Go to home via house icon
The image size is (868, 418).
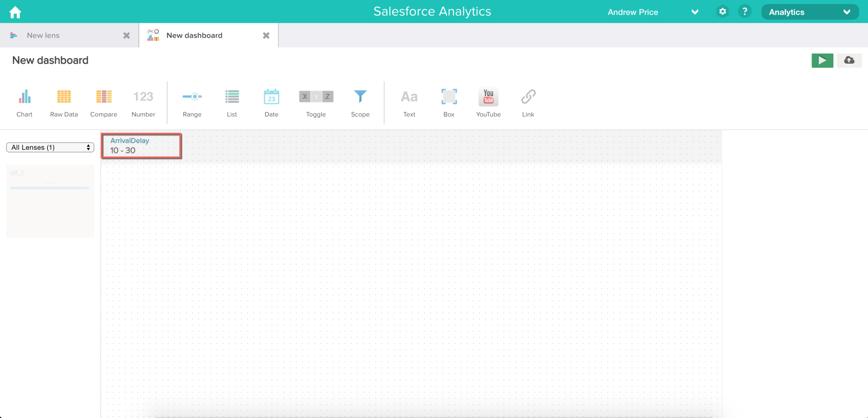coord(15,12)
